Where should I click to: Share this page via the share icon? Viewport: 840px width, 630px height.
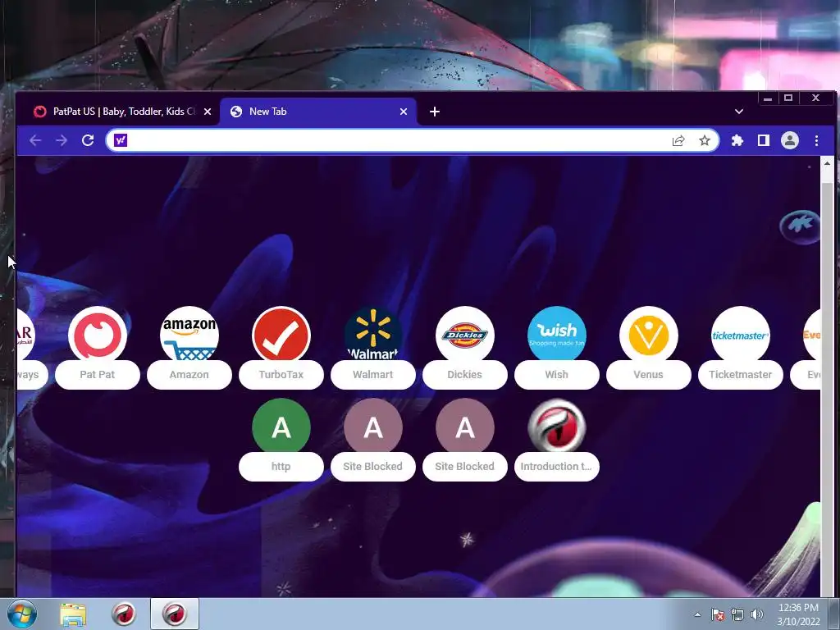[x=678, y=140]
